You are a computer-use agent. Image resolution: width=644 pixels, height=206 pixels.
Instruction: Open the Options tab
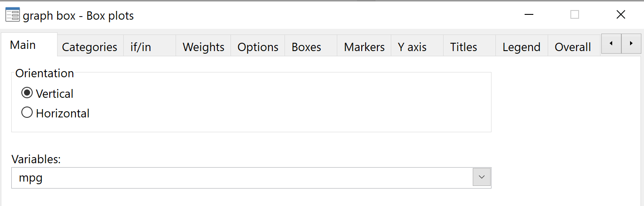click(258, 47)
